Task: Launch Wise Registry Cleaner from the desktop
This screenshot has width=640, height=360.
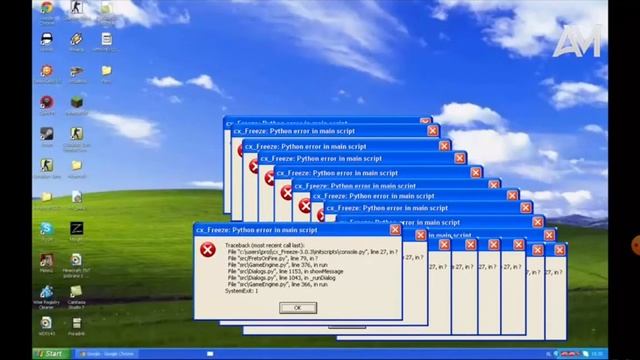Action: tap(47, 292)
